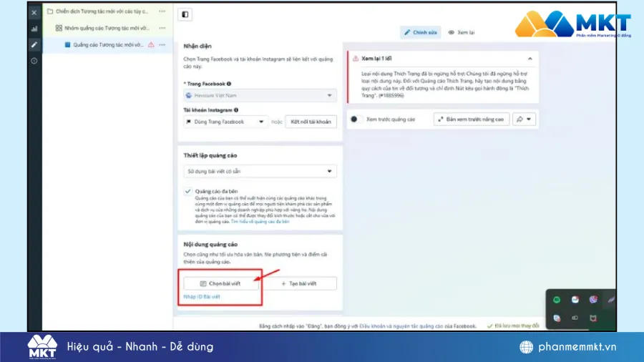This screenshot has height=362, width=644.
Task: Expand the Sử dụng bài viết có sẵn dropdown
Action: 260,171
